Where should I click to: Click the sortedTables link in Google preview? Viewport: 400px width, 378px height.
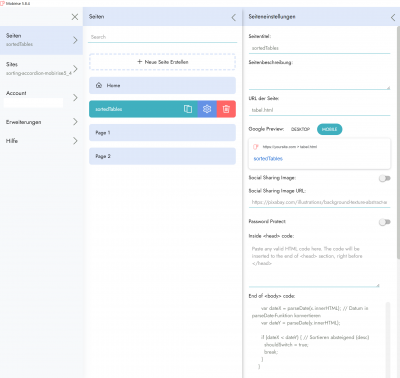coord(268,159)
